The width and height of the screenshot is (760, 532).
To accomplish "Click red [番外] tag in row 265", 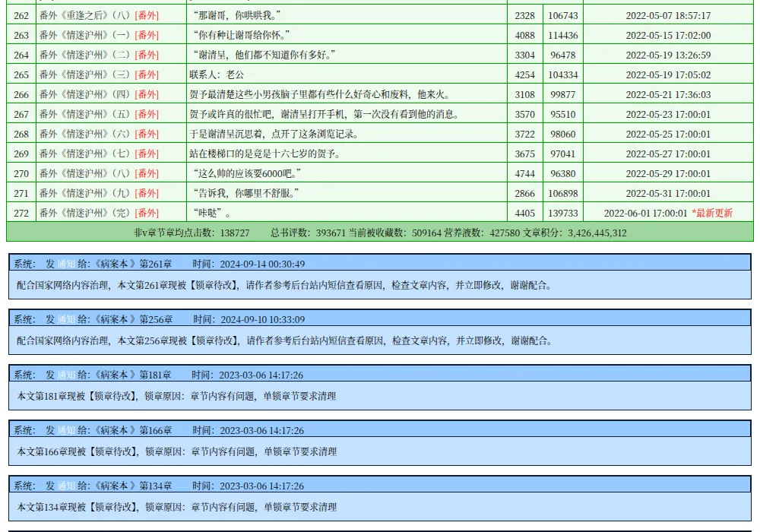I will tap(147, 74).
